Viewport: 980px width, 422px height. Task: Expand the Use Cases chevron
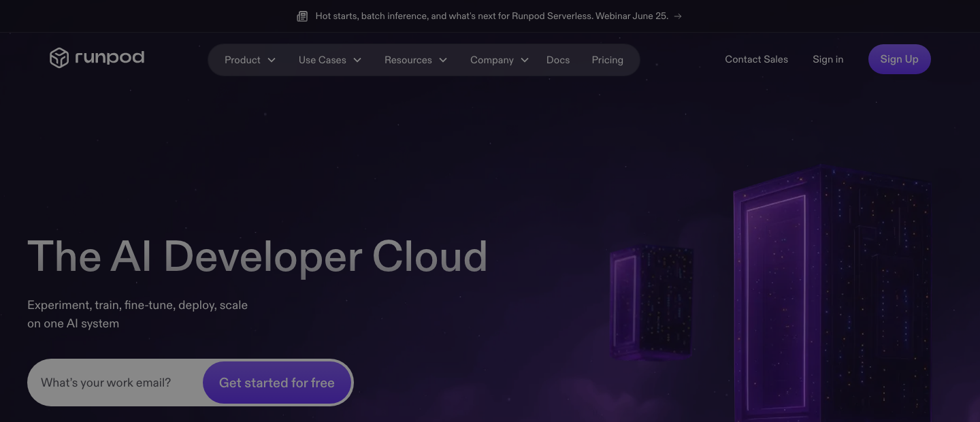pyautogui.click(x=357, y=60)
